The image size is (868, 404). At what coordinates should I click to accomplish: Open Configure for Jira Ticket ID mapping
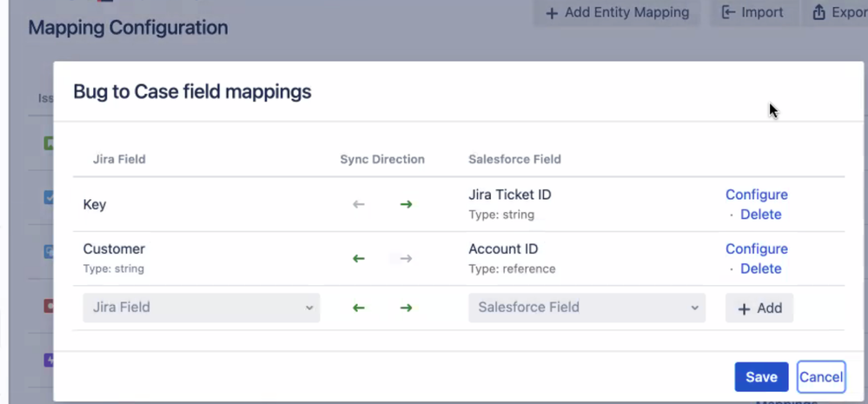tap(757, 195)
